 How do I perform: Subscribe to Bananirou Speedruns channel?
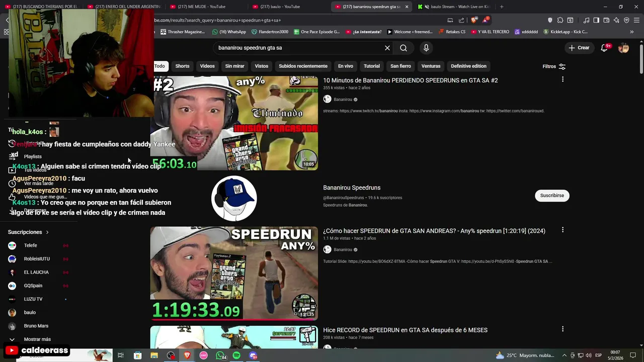pyautogui.click(x=552, y=196)
